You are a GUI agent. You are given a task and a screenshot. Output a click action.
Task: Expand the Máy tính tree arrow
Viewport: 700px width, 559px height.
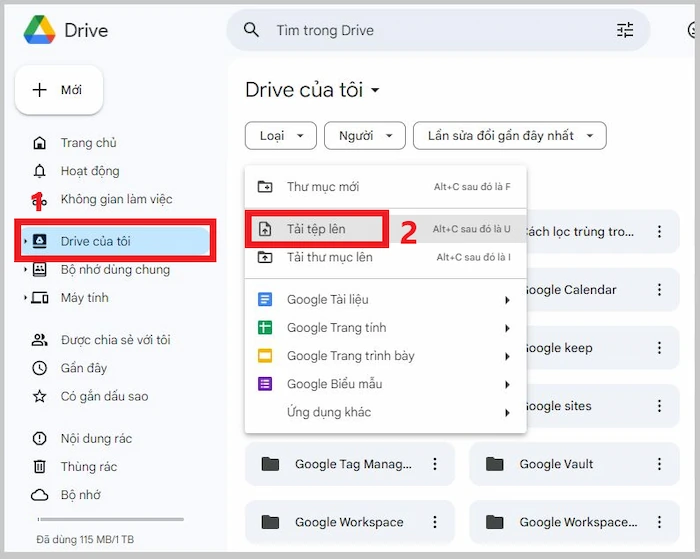pyautogui.click(x=25, y=298)
